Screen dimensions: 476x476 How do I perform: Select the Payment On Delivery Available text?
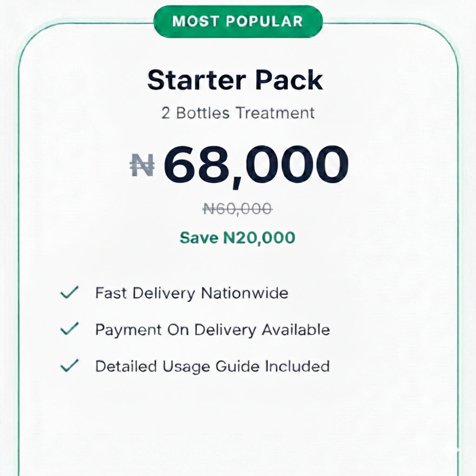point(212,330)
